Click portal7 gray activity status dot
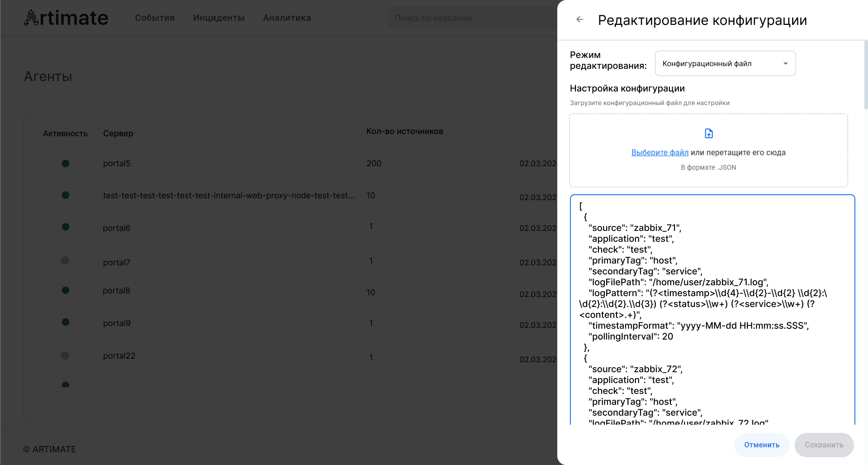868x465 pixels. (65, 260)
